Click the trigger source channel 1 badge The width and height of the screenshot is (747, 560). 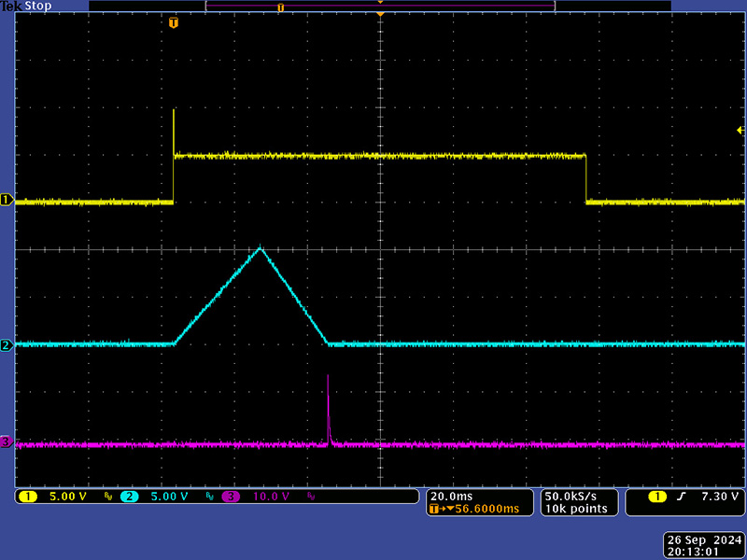(658, 497)
